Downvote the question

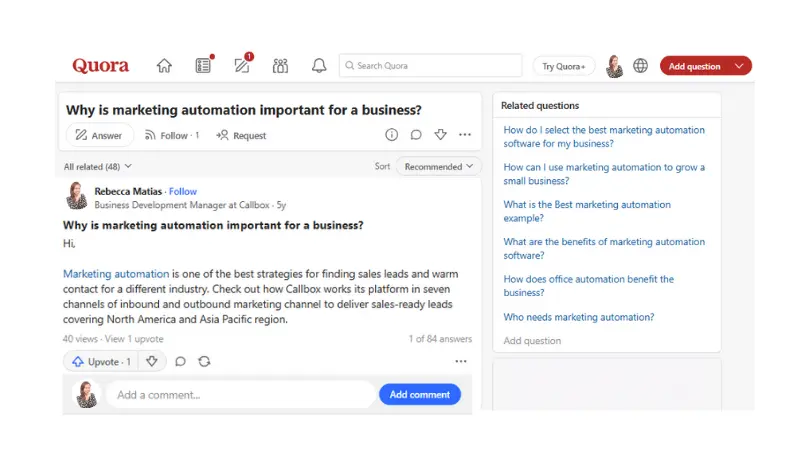pos(441,135)
